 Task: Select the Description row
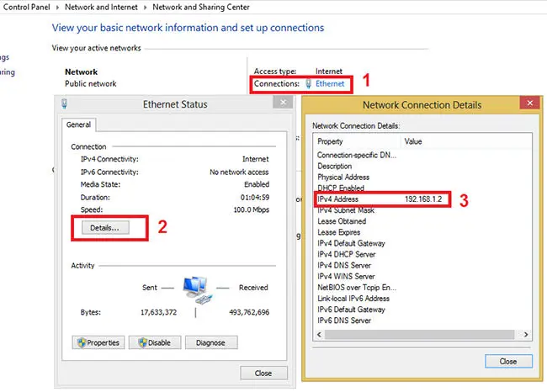tap(422, 166)
